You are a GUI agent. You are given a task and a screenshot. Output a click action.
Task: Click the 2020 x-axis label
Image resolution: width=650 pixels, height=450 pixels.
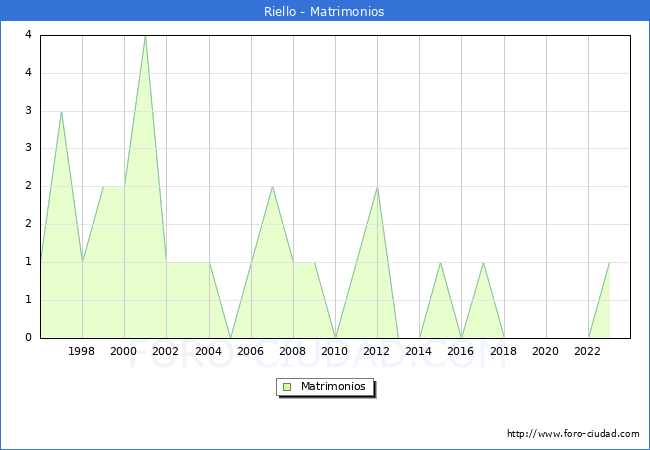pyautogui.click(x=546, y=351)
